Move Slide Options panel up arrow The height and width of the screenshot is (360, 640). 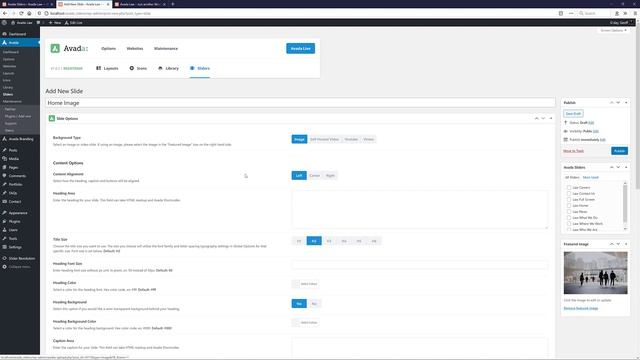pos(536,118)
